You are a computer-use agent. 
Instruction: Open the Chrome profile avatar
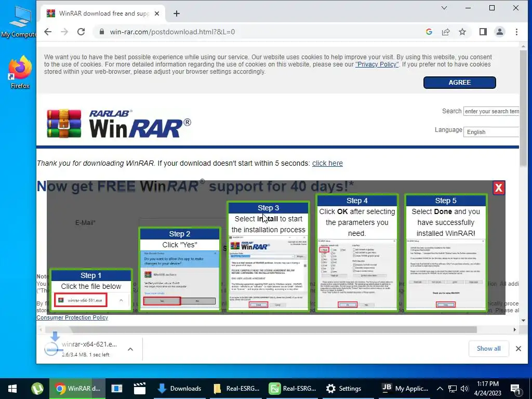click(x=500, y=32)
